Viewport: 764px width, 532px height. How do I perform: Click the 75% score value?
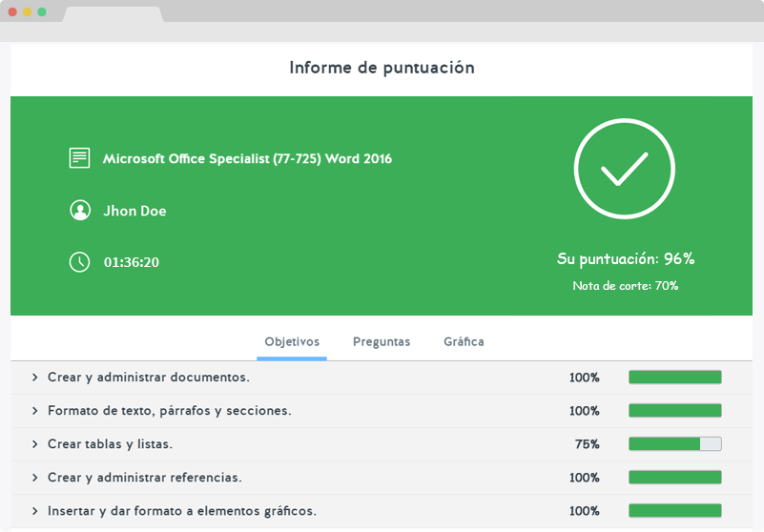588,444
